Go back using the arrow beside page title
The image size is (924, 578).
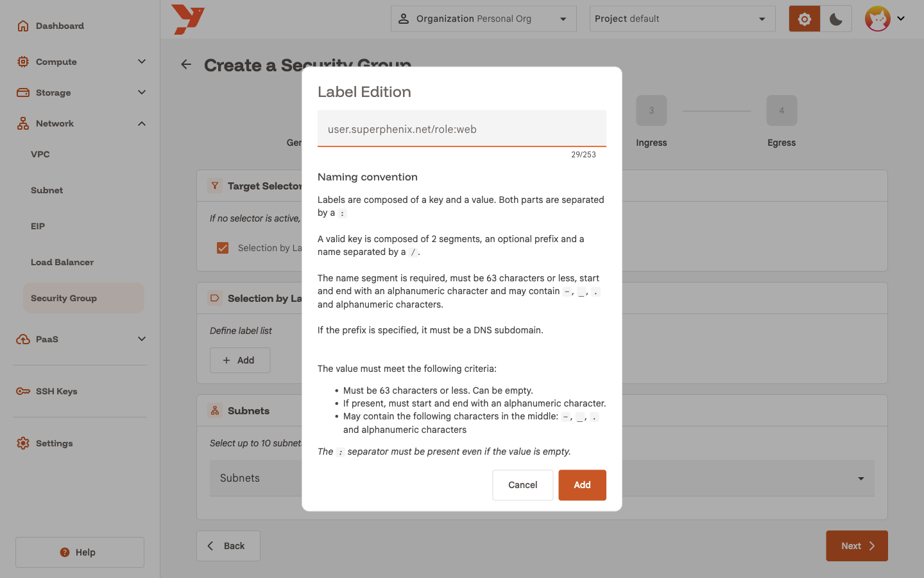click(x=186, y=64)
